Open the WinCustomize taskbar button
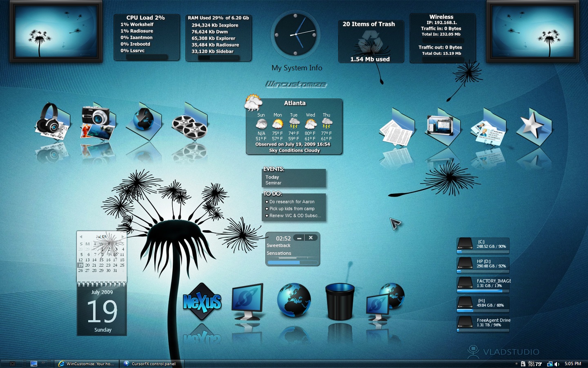 pyautogui.click(x=87, y=364)
